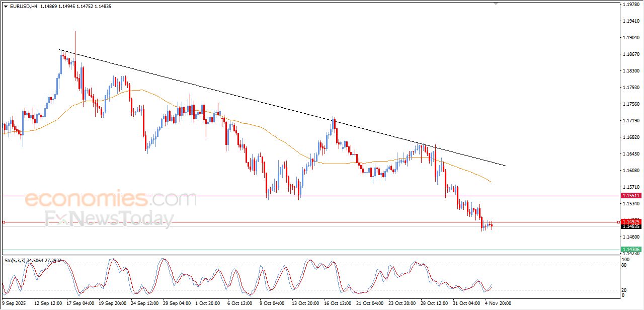Click the red 1.15511 price label
This screenshot has width=644, height=310.
630,195
